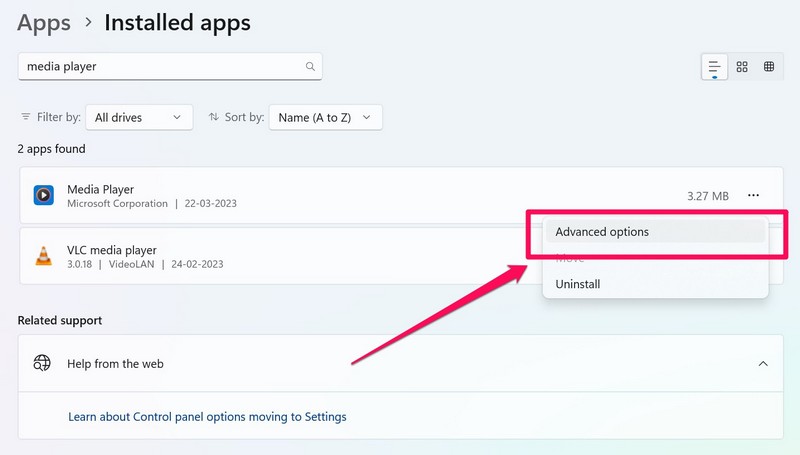Collapse the Help from the web section
Screen dimensions: 800x455
(x=763, y=364)
